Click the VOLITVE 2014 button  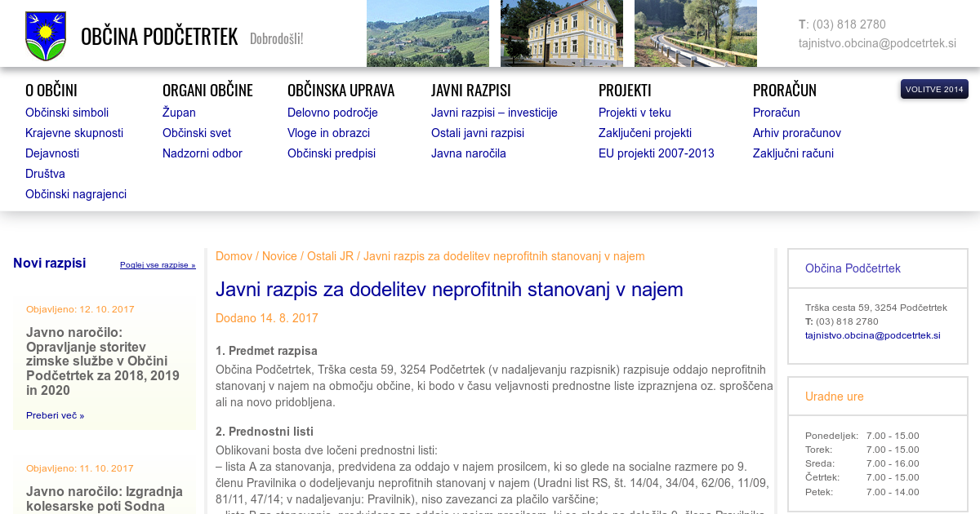tap(933, 89)
